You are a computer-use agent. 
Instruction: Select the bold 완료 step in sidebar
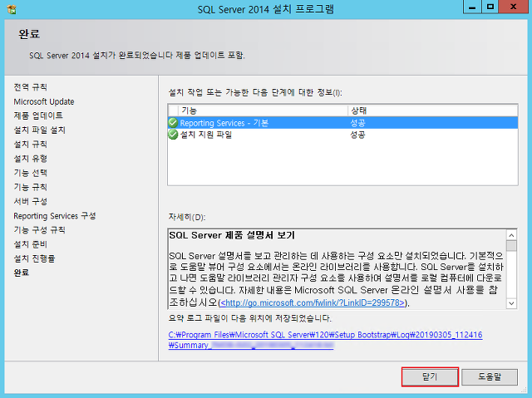click(22, 273)
